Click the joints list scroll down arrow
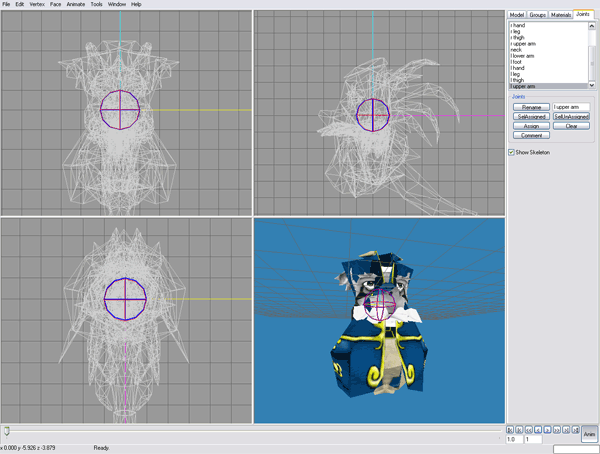The height and width of the screenshot is (454, 600). pos(592,85)
